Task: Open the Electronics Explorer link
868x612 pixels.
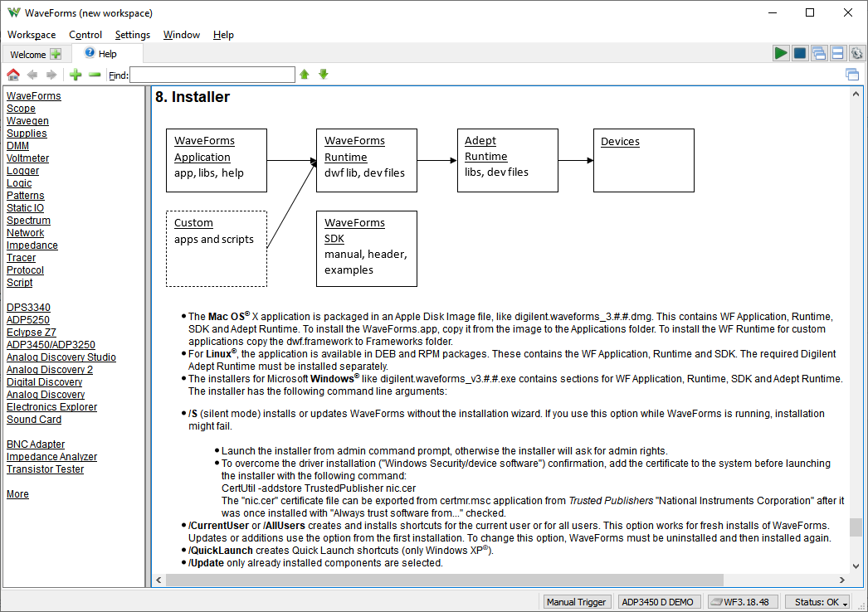Action: point(51,407)
